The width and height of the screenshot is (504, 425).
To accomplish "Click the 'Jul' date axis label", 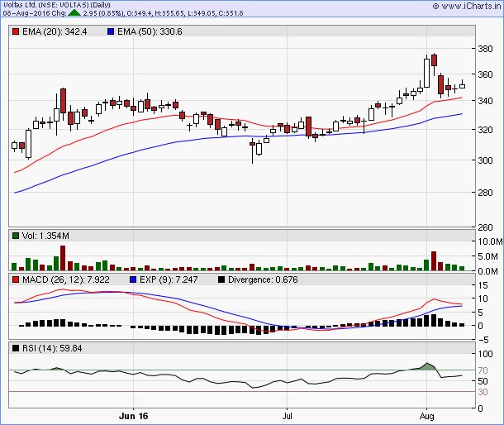I will (287, 416).
